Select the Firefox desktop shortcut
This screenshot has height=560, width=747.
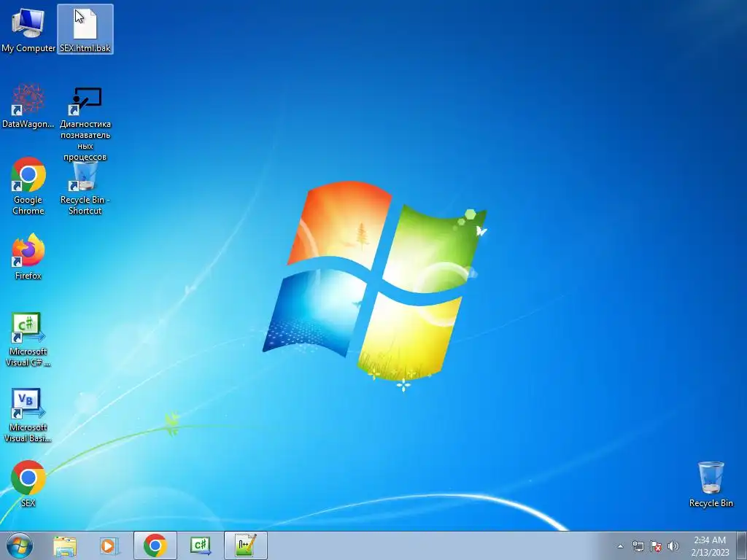(28, 256)
